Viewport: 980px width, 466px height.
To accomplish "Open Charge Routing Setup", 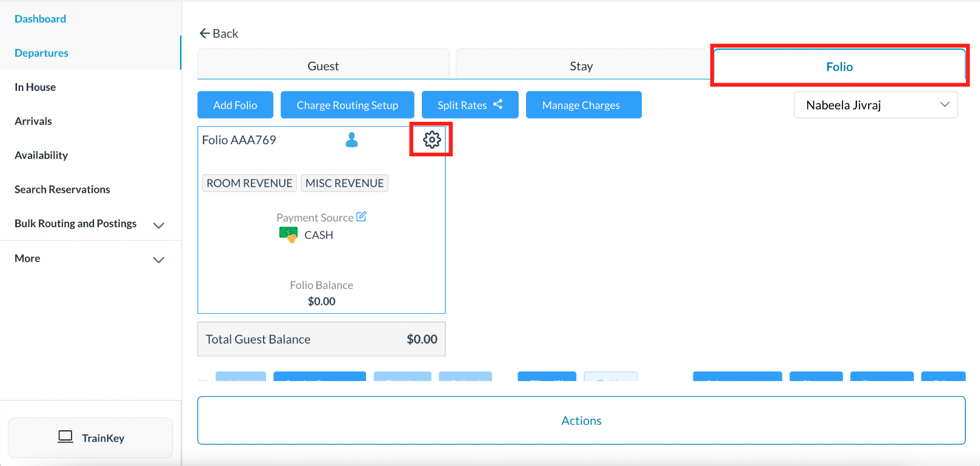I will click(x=347, y=105).
